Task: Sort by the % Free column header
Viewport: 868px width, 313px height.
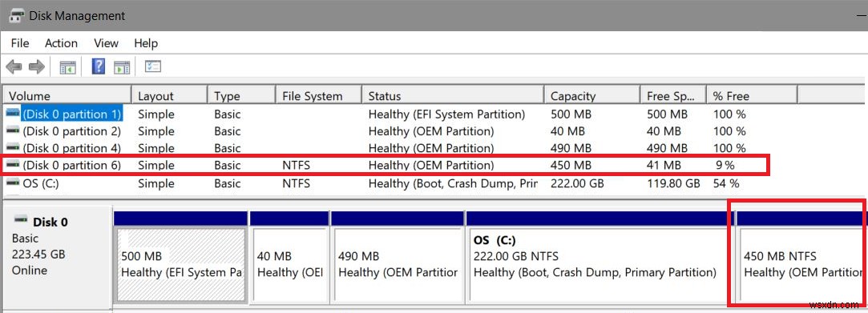Action: point(752,96)
